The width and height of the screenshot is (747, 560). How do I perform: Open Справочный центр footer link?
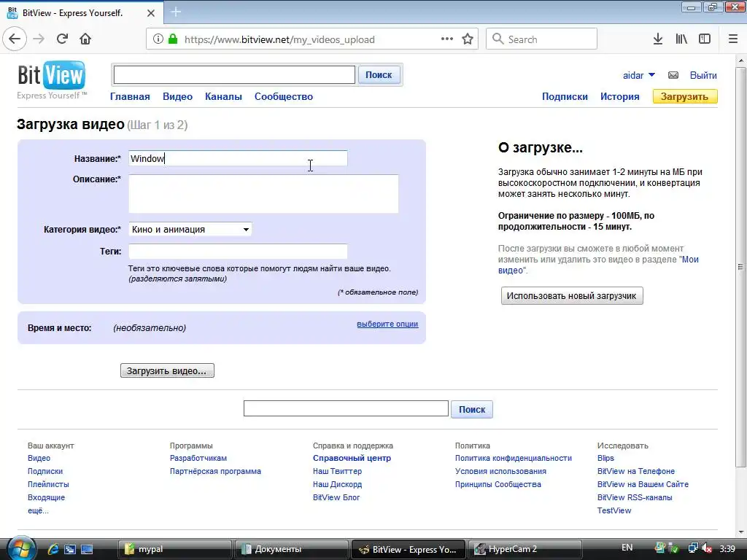[x=352, y=458]
